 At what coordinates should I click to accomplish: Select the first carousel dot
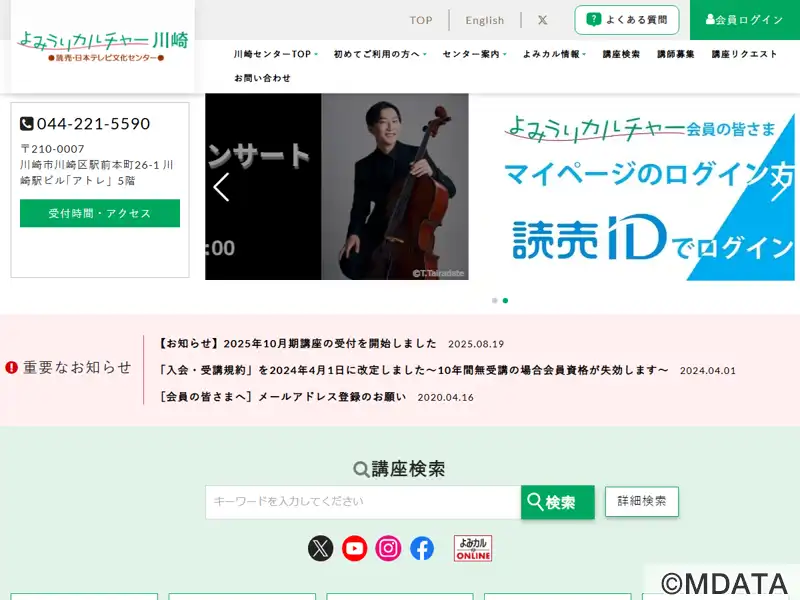pos(494,301)
